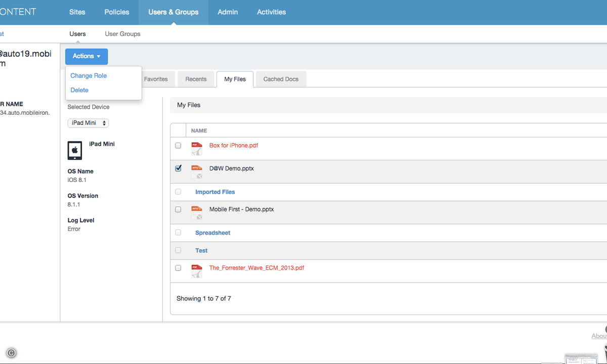The width and height of the screenshot is (607, 364).
Task: Click the 8.1.1 OS Version value
Action: point(74,205)
